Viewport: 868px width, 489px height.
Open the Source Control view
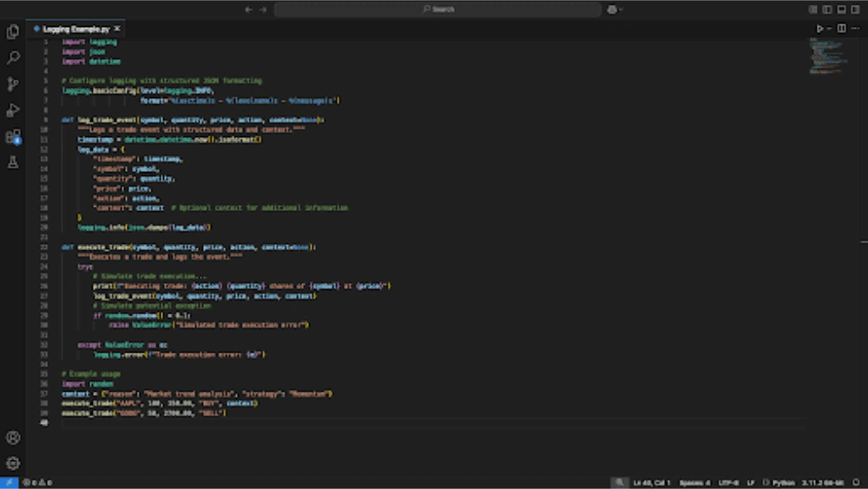13,83
